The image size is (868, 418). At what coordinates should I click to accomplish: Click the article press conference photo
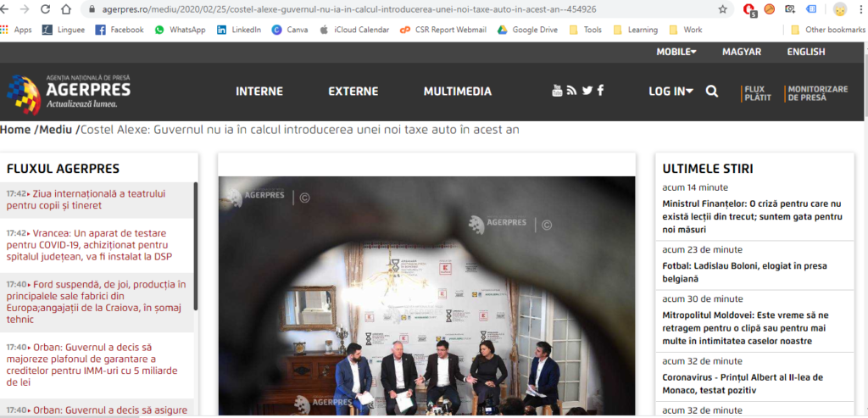427,296
